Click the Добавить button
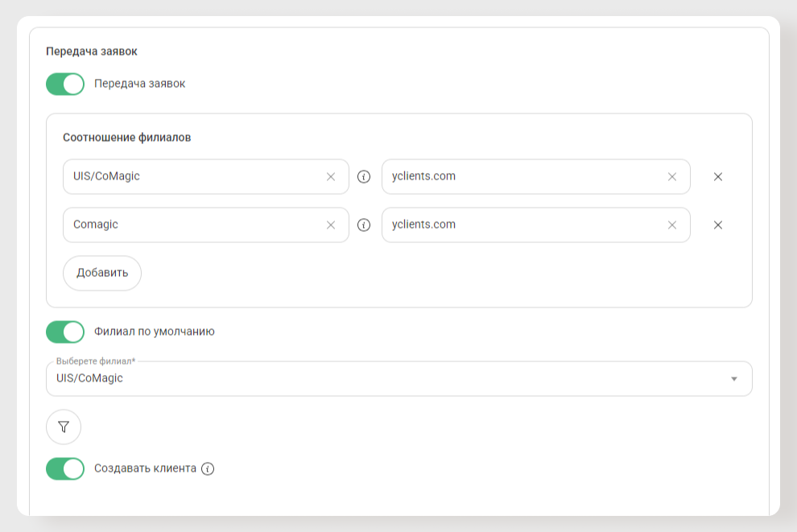Screen dimensions: 797x532 tap(102, 274)
